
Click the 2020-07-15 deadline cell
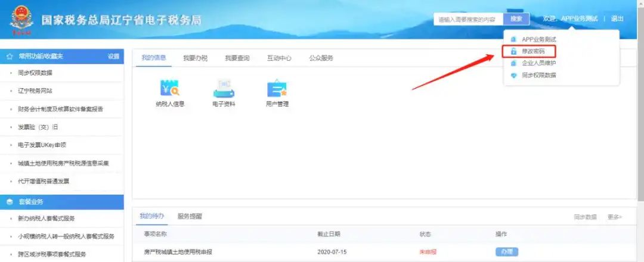click(332, 252)
